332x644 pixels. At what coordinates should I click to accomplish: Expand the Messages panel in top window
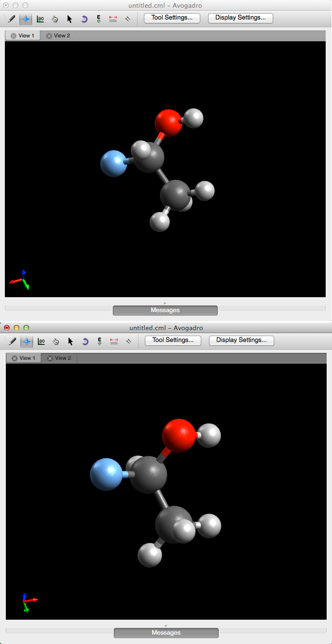165,310
